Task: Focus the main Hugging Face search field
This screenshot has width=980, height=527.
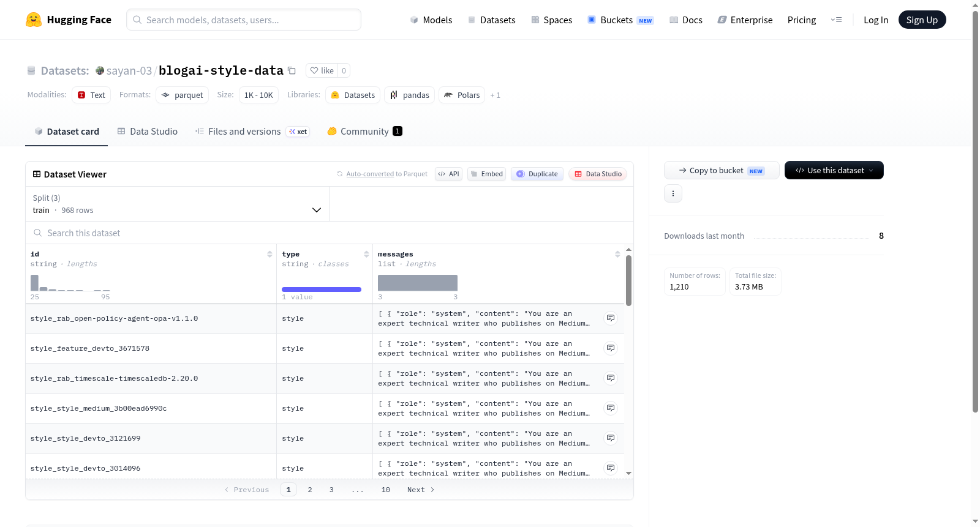Action: 244,20
